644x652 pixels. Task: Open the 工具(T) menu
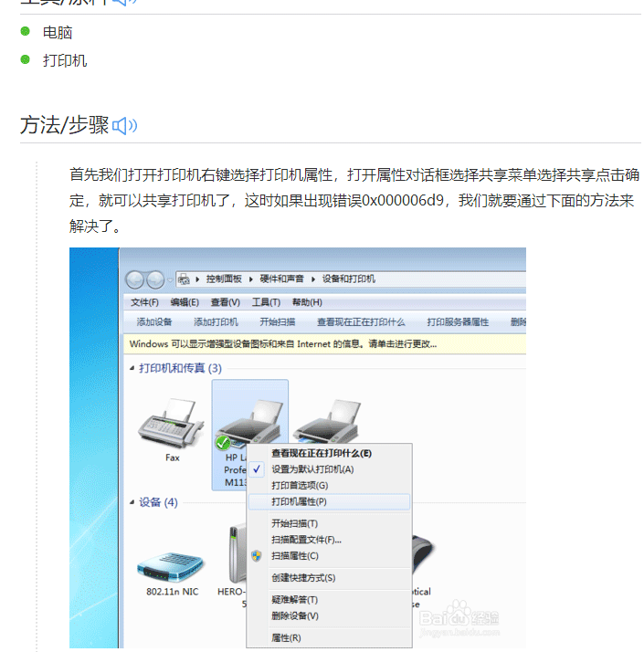[x=266, y=302]
